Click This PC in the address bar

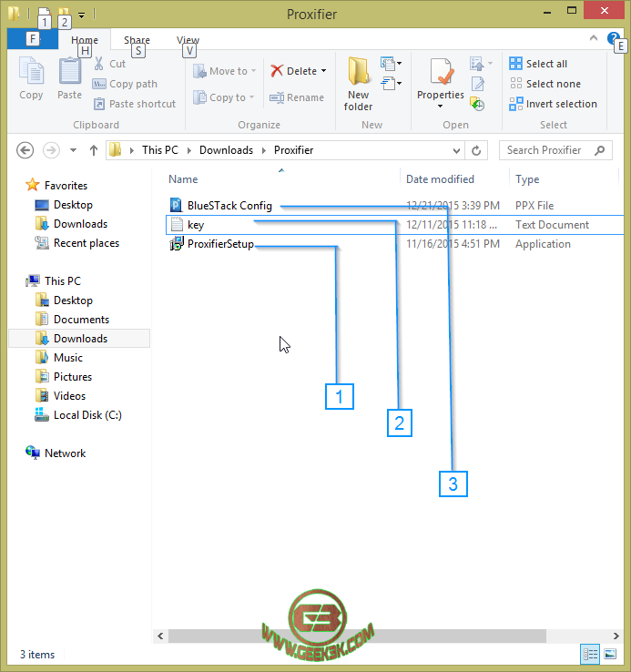[x=160, y=150]
